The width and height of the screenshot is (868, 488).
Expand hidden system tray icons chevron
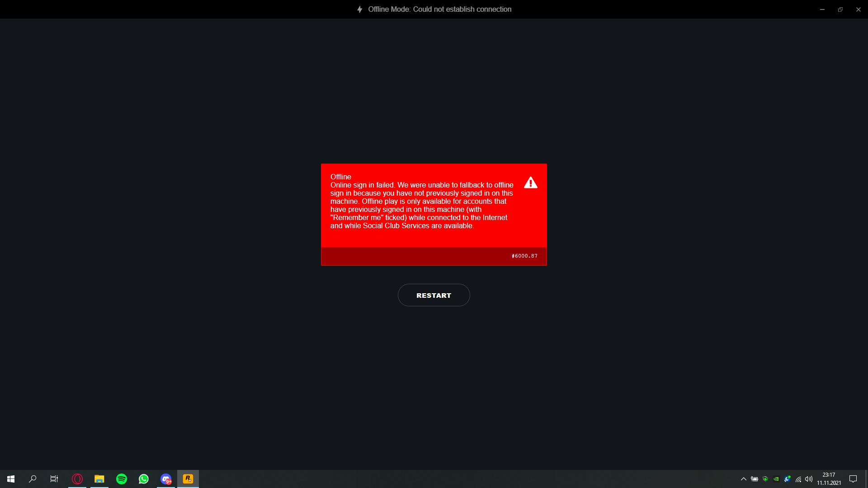(x=743, y=479)
